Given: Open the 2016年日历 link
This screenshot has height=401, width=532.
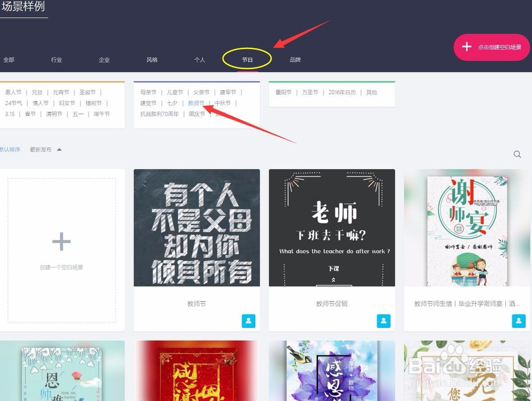Looking at the screenshot, I should coord(344,92).
